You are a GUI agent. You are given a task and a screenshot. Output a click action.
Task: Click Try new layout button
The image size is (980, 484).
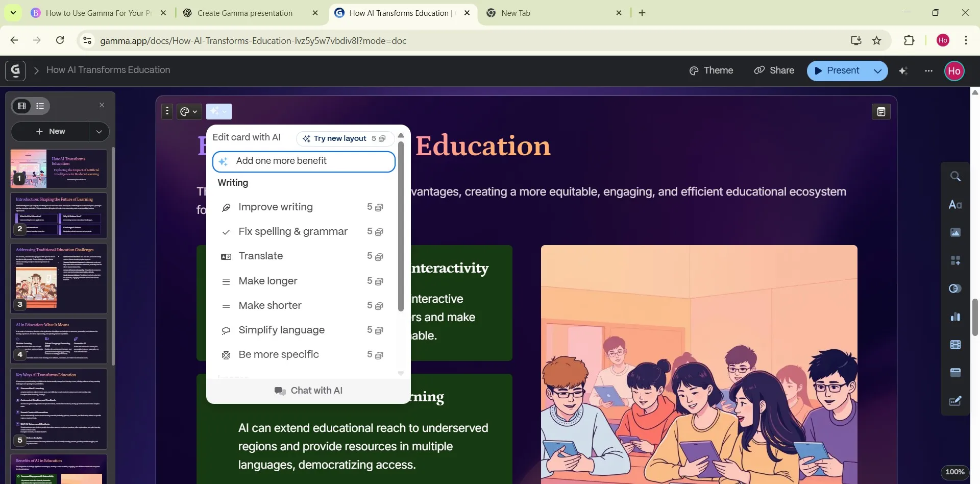pos(345,138)
